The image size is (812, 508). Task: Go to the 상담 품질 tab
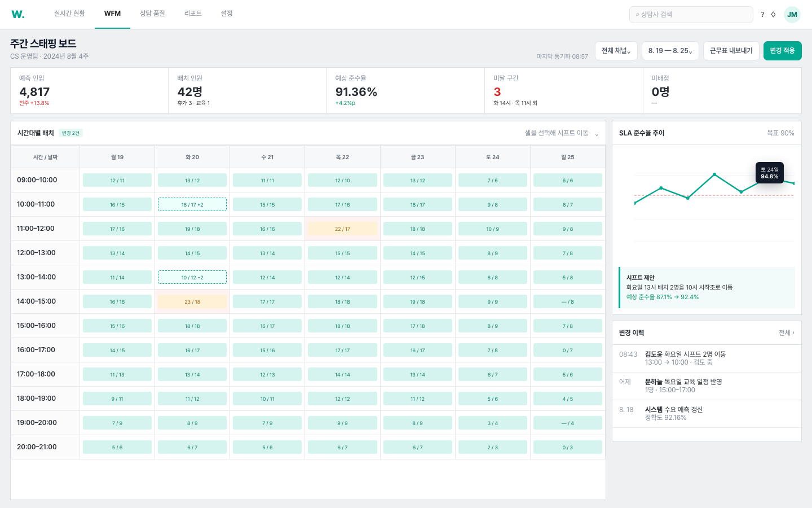pyautogui.click(x=152, y=14)
